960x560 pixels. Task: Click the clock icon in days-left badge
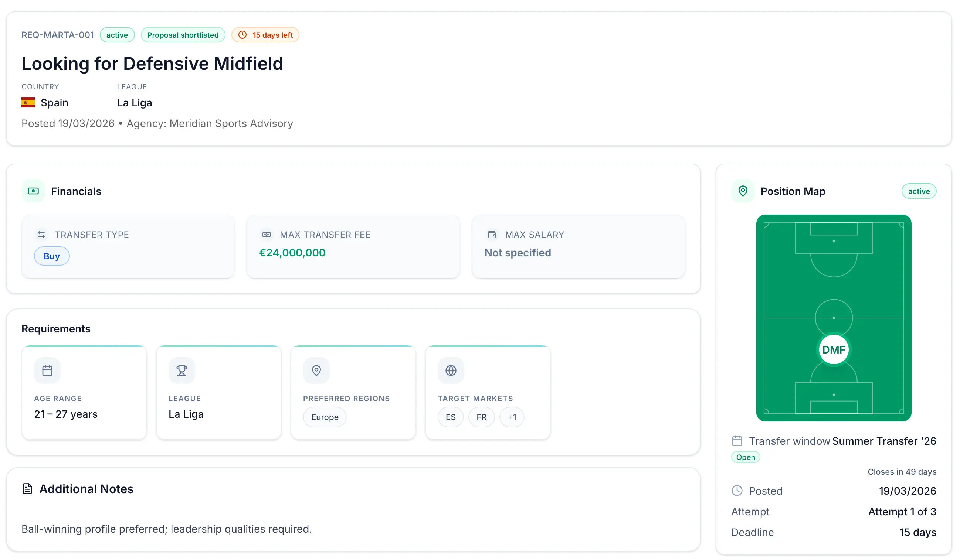[242, 35]
